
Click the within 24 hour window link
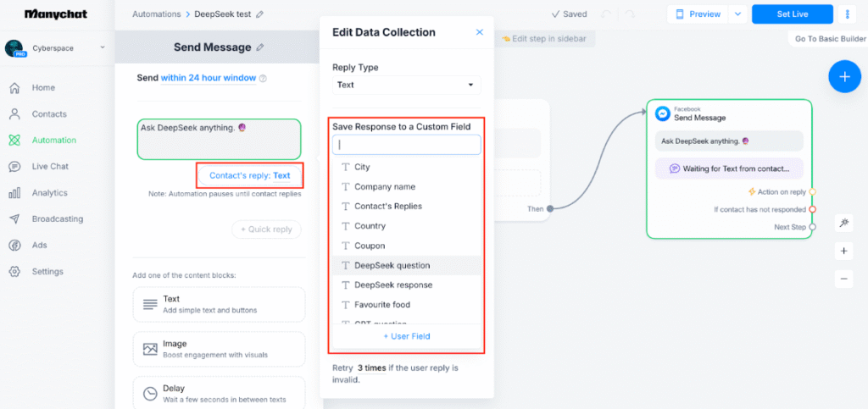(209, 78)
